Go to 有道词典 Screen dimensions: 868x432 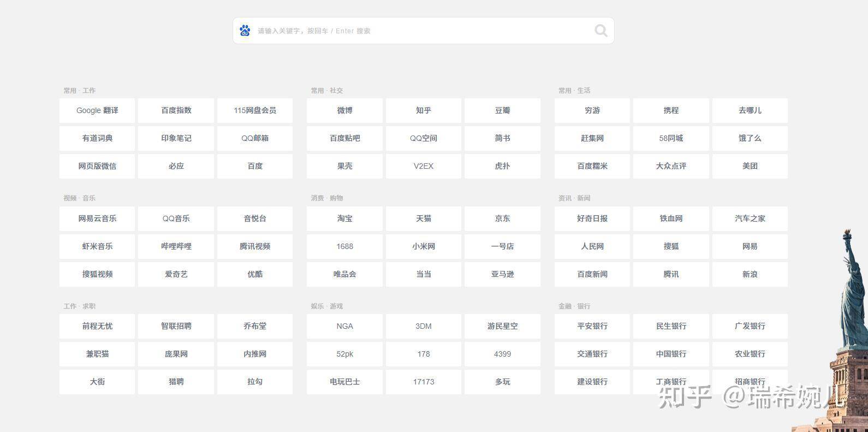pyautogui.click(x=97, y=138)
